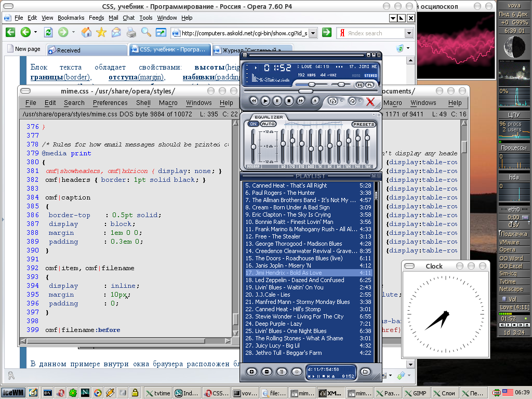Open dropdown next to Opera Forward button
The width and height of the screenshot is (532, 399).
click(x=73, y=33)
